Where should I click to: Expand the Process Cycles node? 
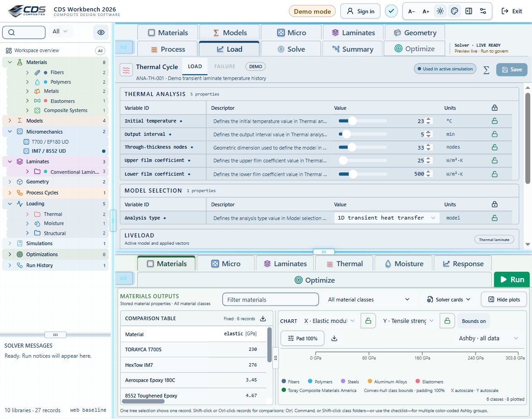pos(10,193)
